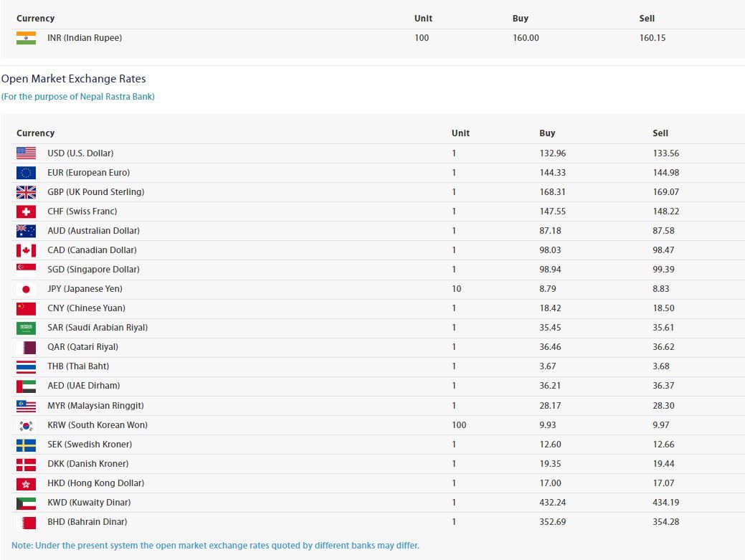Viewport: 745px width, 560px height.
Task: Select the European Union flag icon
Action: 26,173
